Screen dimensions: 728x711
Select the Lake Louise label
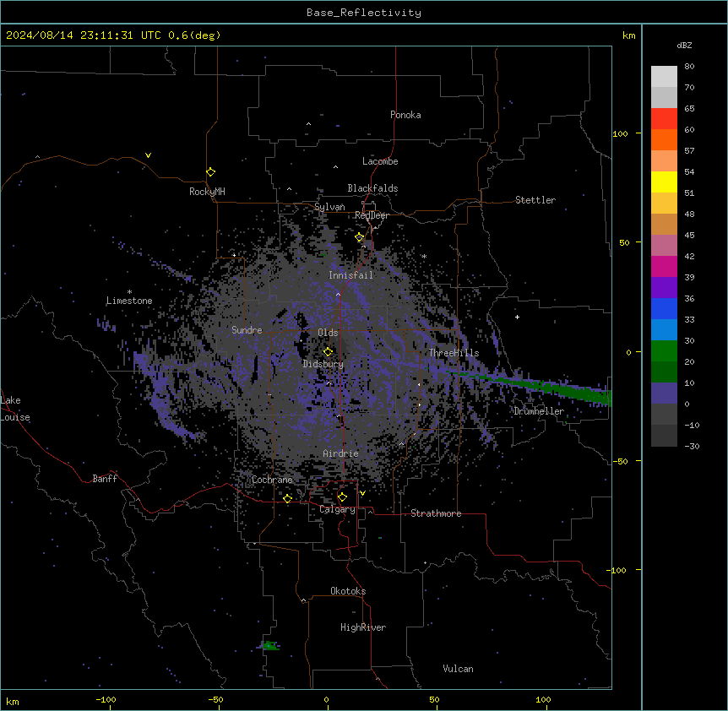15,409
